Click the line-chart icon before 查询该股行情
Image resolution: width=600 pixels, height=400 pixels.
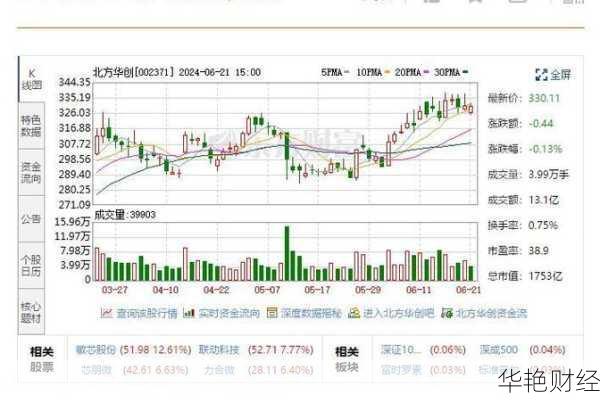click(x=106, y=313)
